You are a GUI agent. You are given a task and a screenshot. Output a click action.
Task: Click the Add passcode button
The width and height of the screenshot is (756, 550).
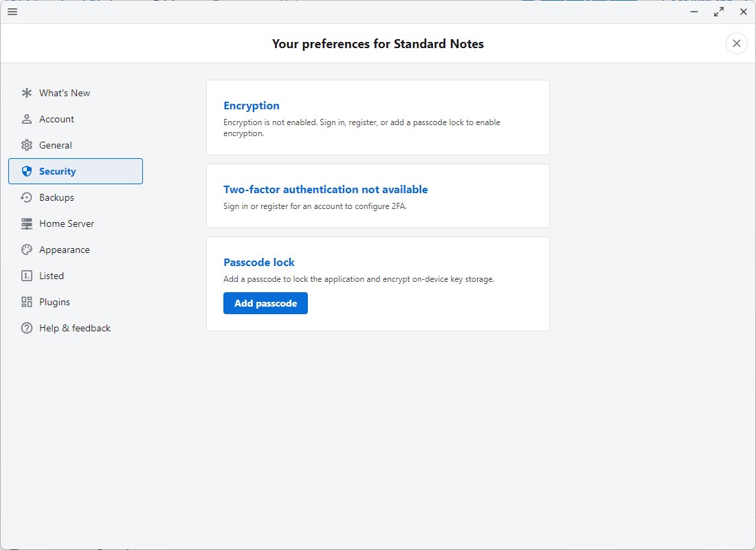coord(265,303)
